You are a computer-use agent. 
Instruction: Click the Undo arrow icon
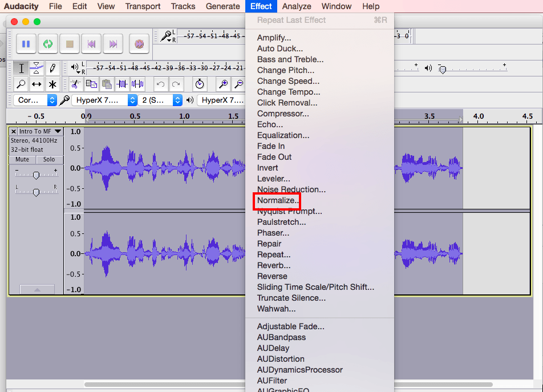click(160, 84)
